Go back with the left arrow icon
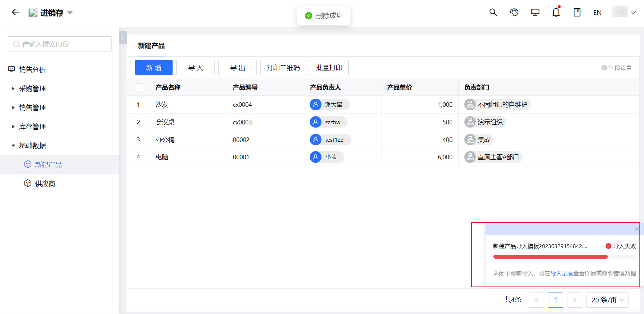Screen dimensions: 644x314 [15, 12]
